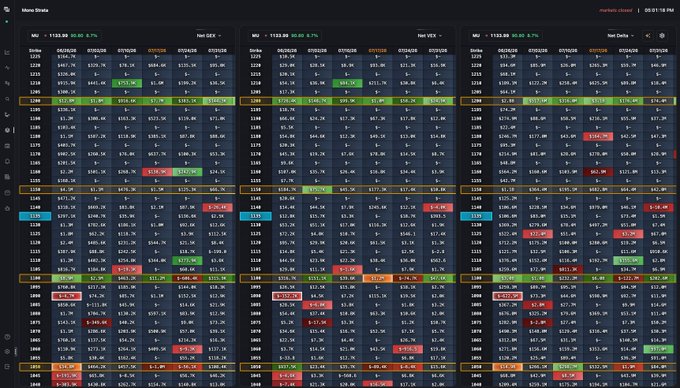This screenshot has height=388, width=680.
Task: Open the Net VEX metric dropdown
Action: [x=430, y=36]
